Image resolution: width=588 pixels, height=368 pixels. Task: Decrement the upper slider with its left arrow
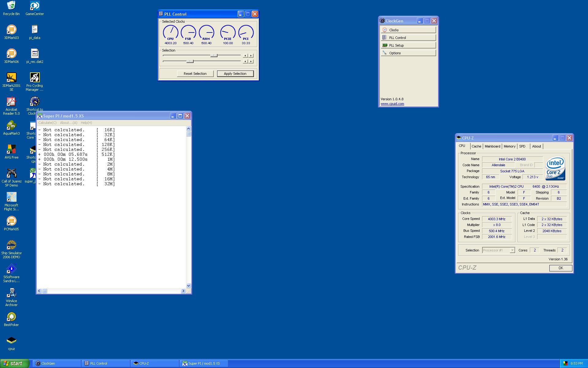(245, 56)
